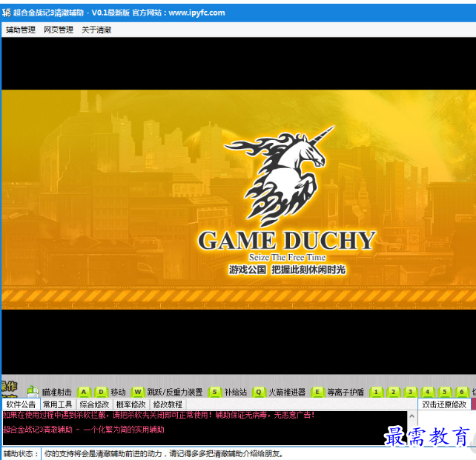476x460 pixels.
Task: Switch to the 常用工具 tab
Action: (58, 404)
